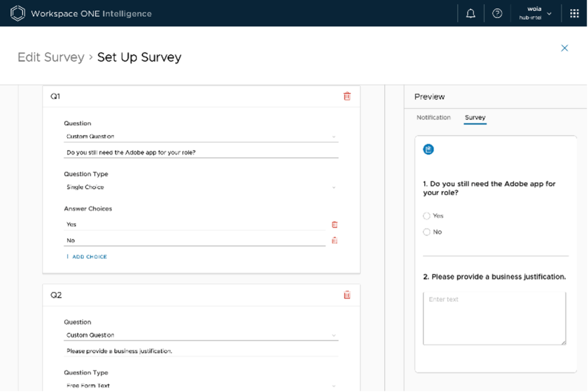Screen dimensions: 588x392
Task: Click the survey clipboard icon in preview
Action: [428, 150]
